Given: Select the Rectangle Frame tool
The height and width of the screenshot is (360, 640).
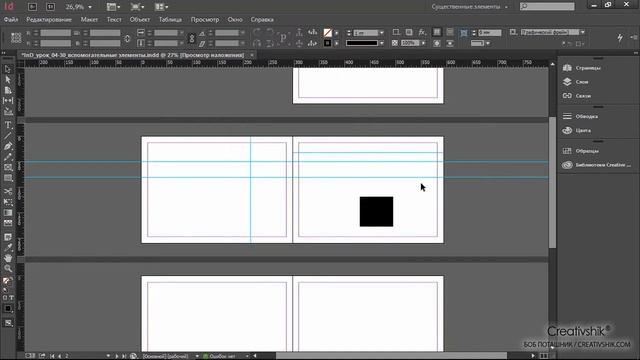Looking at the screenshot, I should coord(8,167).
